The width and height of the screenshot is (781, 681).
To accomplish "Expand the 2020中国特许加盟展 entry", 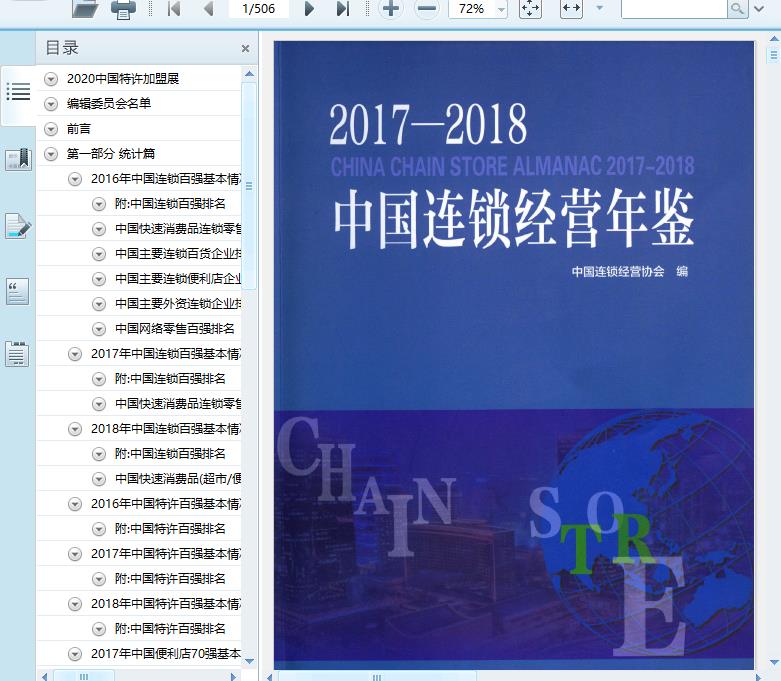I will [x=51, y=79].
